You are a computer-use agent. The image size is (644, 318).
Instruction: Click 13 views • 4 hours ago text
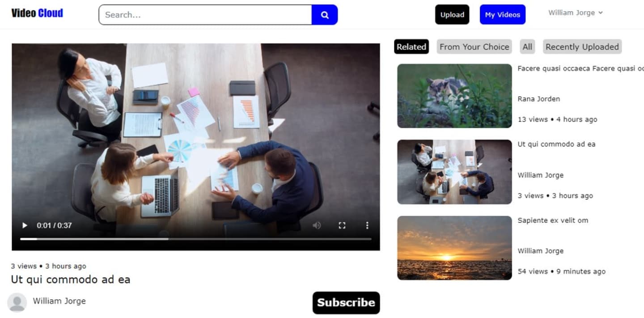(557, 119)
